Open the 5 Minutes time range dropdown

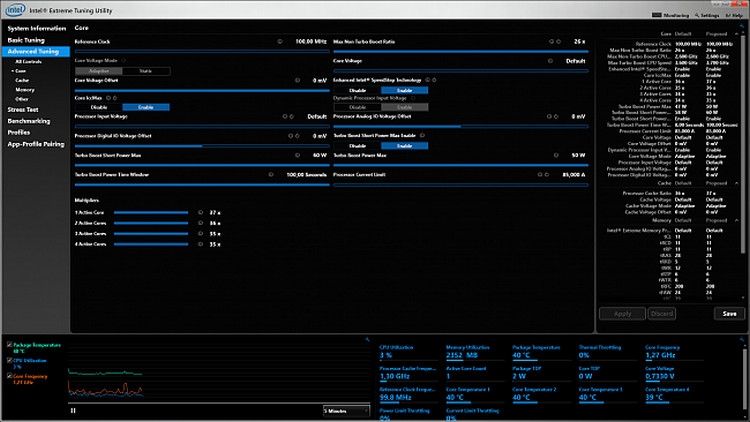tap(346, 411)
